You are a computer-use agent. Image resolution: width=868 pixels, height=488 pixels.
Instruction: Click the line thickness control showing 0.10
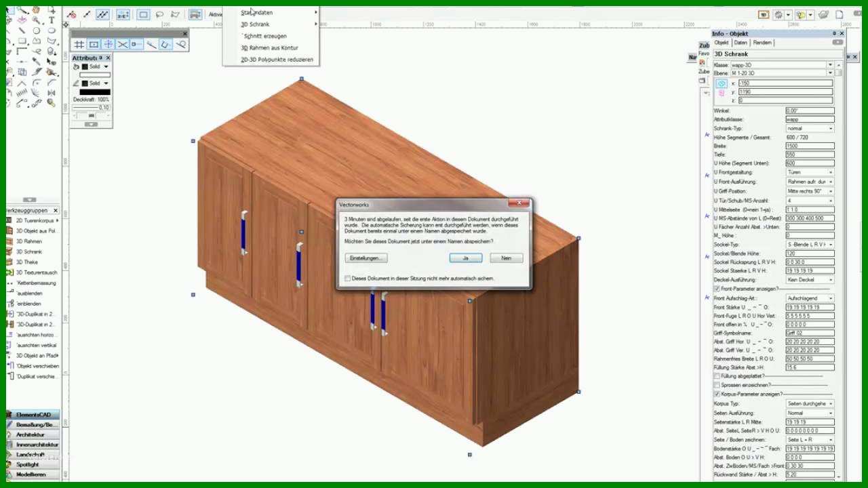coord(92,107)
